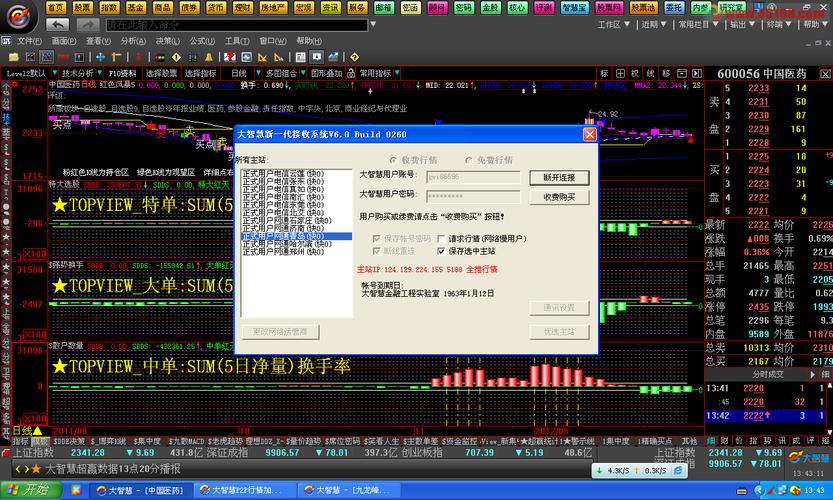Image resolution: width=833 pixels, height=500 pixels.
Task: Click the 线 chart tool button
Action: pos(650,73)
